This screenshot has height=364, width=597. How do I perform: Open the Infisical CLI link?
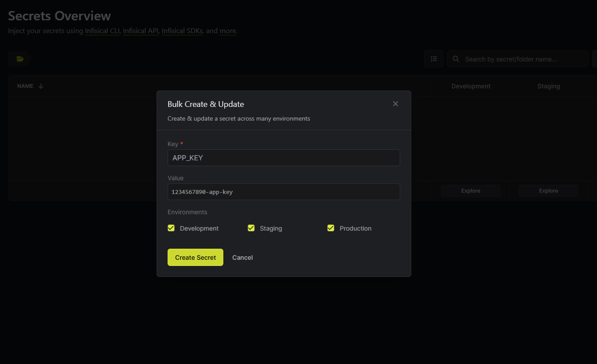102,31
